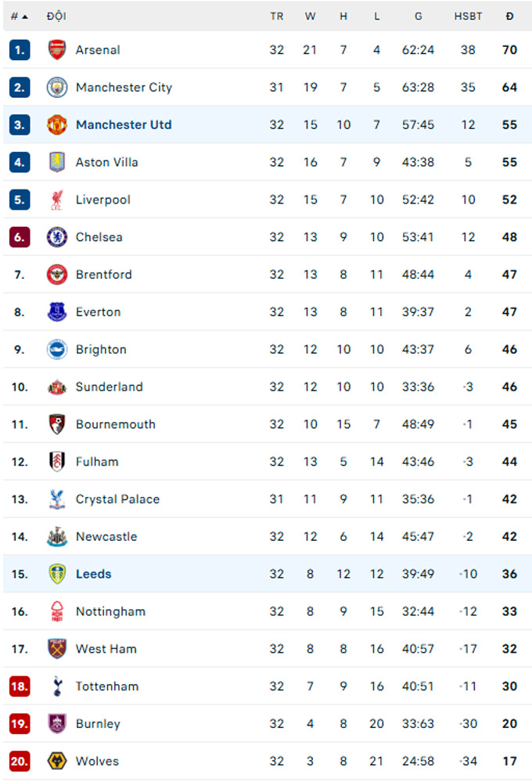
Task: Sort table by the # rank column
Action: (x=19, y=16)
